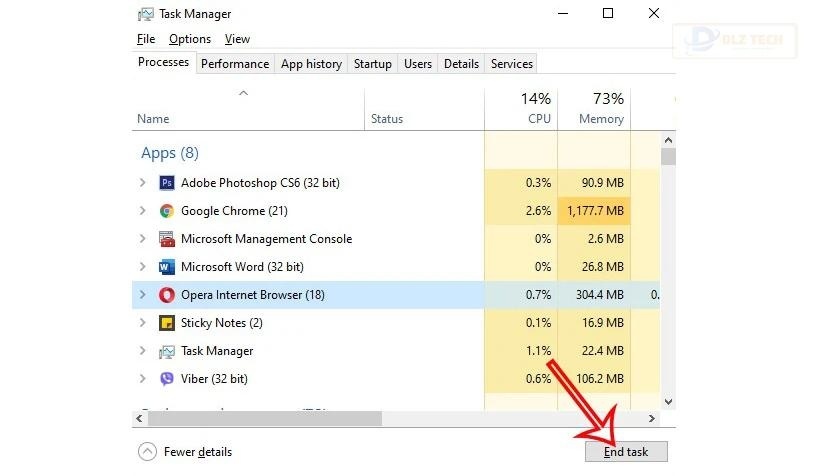Click the Viber app icon
Image resolution: width=840 pixels, height=476 pixels.
pos(167,379)
